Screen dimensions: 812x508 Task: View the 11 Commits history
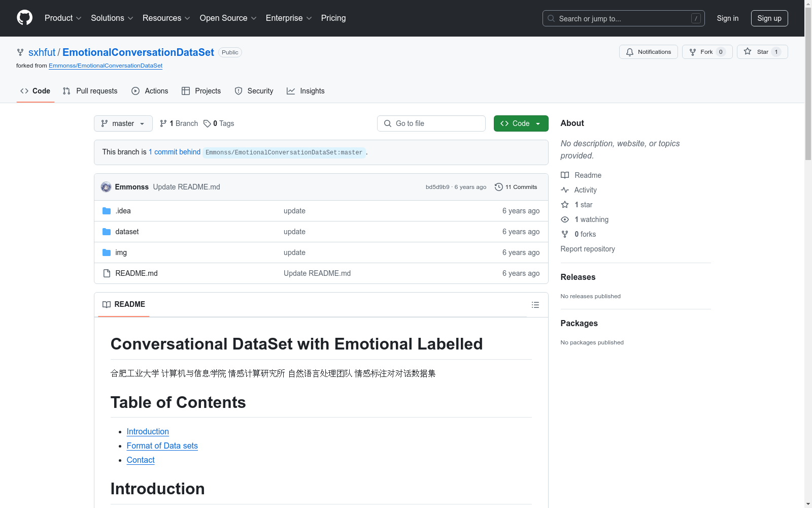tap(516, 187)
